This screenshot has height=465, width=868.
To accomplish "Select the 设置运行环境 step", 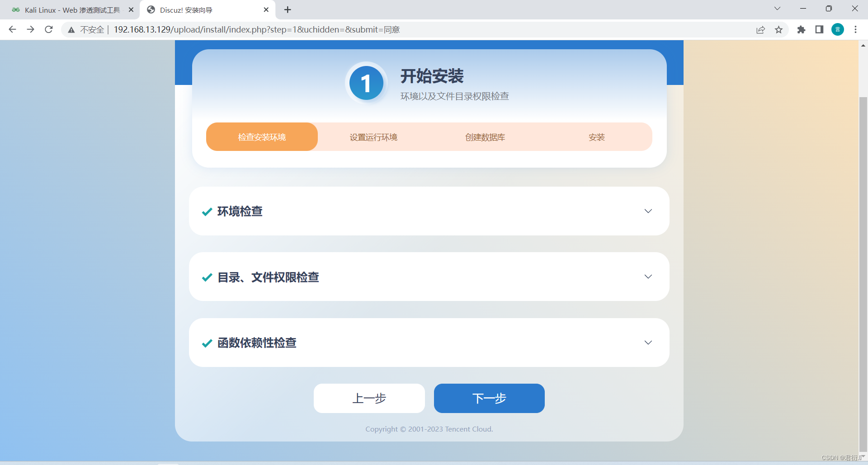I will pyautogui.click(x=373, y=137).
